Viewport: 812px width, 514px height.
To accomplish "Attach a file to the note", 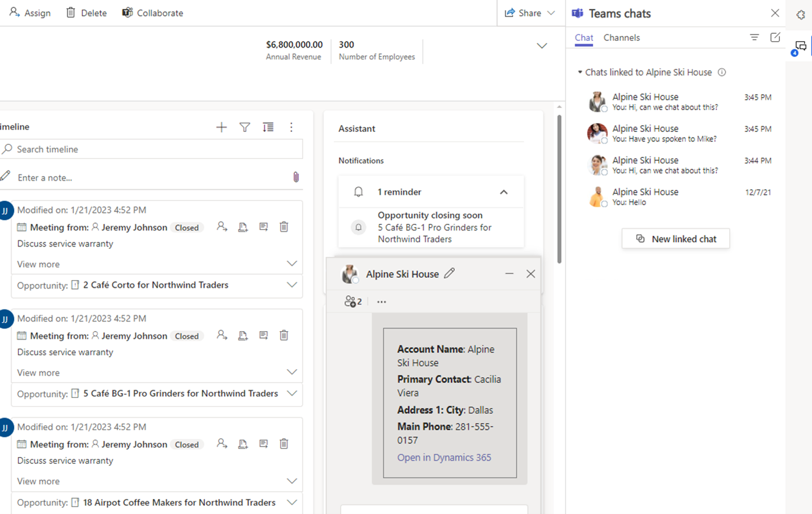I will click(x=295, y=177).
